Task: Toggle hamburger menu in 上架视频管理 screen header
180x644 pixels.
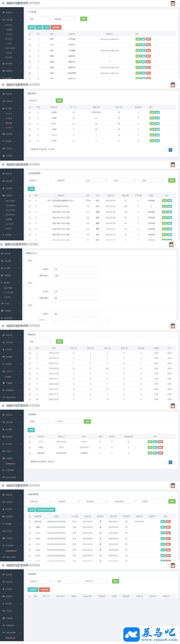Action: click(3, 164)
